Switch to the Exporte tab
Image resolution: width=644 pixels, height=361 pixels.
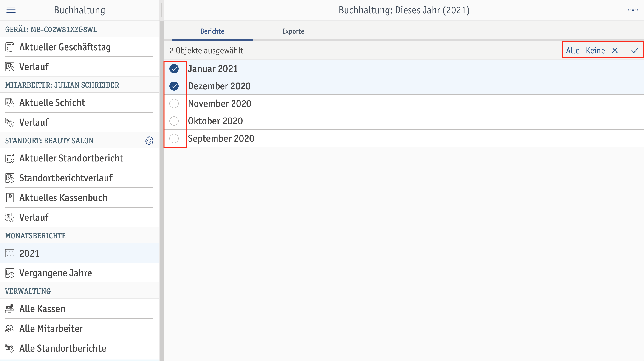(x=293, y=31)
